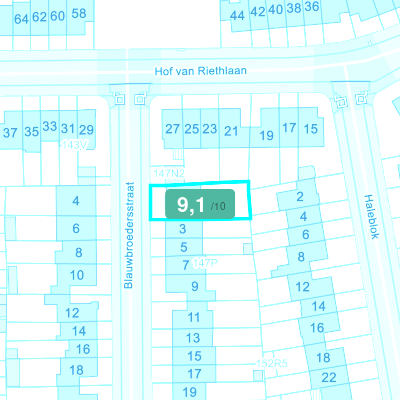This screenshot has height=400, width=400.
Task: Click the 9,1 /10 score badge
Action: point(200,204)
